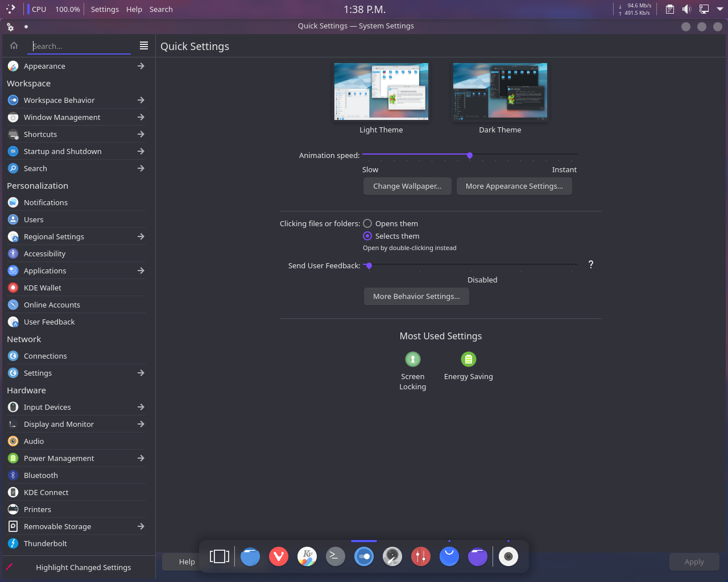The height and width of the screenshot is (582, 728).
Task: Open the terminal from the dock
Action: [336, 556]
